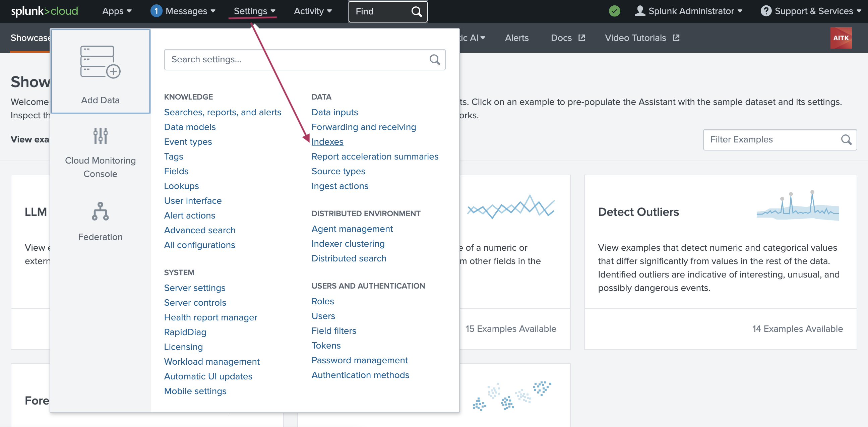Image resolution: width=868 pixels, height=427 pixels.
Task: Open Mobile settings link
Action: click(195, 391)
